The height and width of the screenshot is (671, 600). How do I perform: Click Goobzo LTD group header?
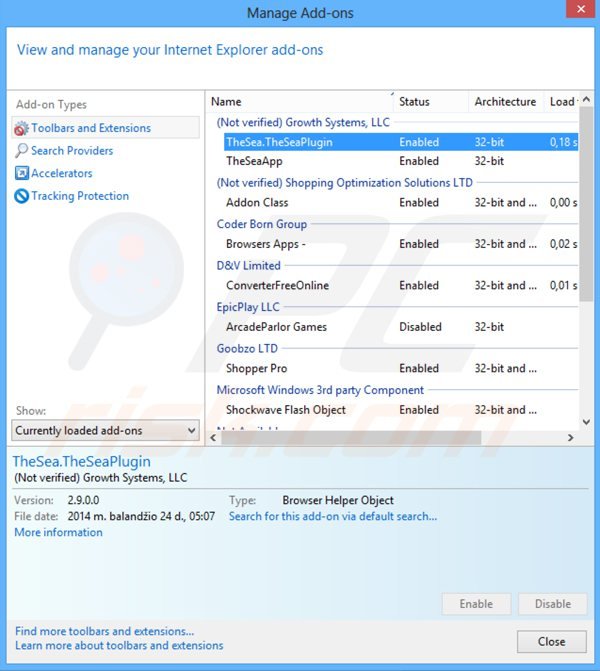pyautogui.click(x=247, y=348)
